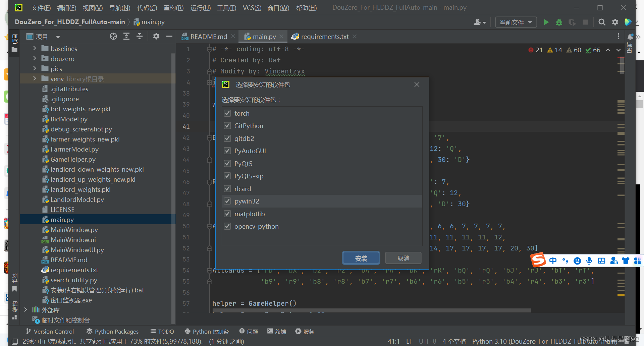The height and width of the screenshot is (346, 644).
Task: Click UTF-8 encoding in status bar
Action: pyautogui.click(x=427, y=341)
